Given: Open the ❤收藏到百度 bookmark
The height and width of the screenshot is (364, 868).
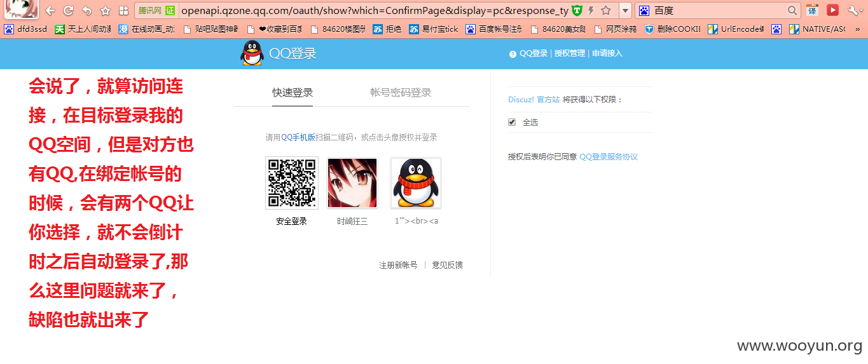Looking at the screenshot, I should pyautogui.click(x=274, y=29).
